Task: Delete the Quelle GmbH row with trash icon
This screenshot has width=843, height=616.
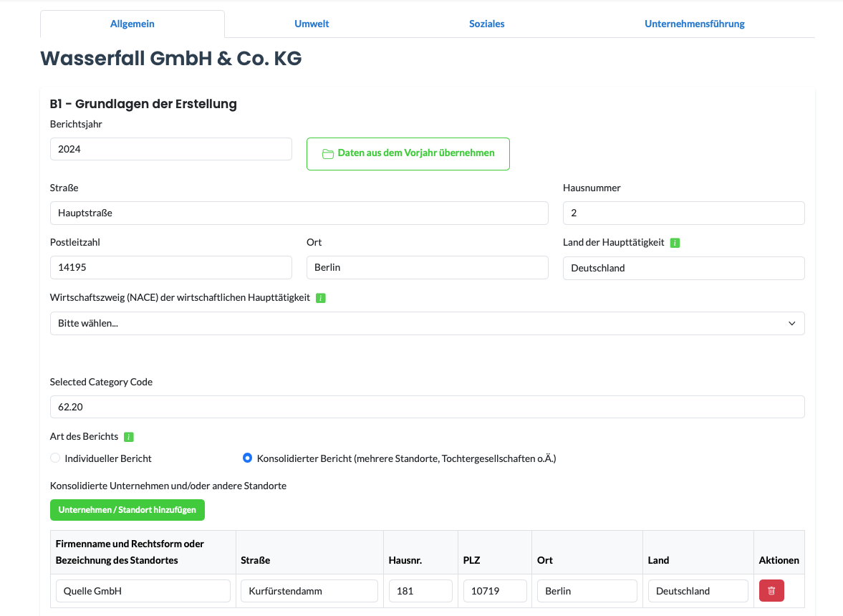Action: (x=771, y=591)
